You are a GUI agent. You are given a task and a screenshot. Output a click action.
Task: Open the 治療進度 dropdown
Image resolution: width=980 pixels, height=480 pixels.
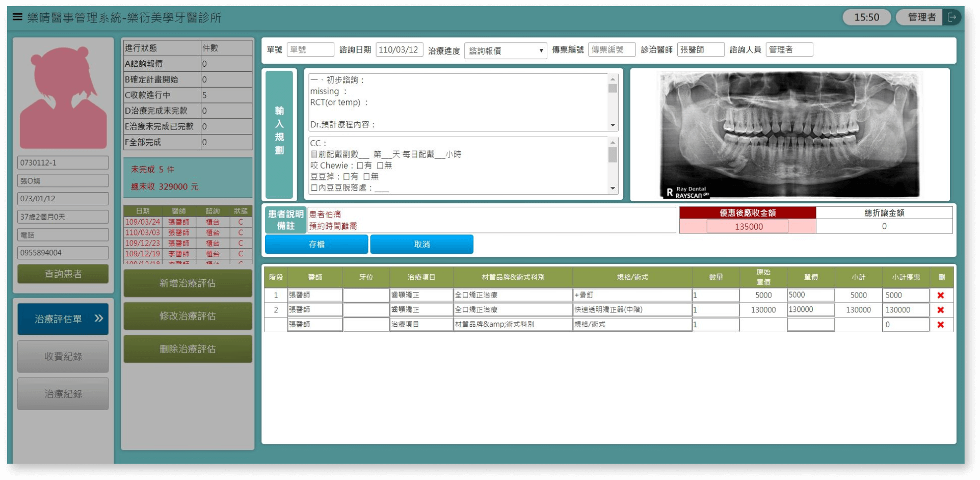pyautogui.click(x=505, y=50)
